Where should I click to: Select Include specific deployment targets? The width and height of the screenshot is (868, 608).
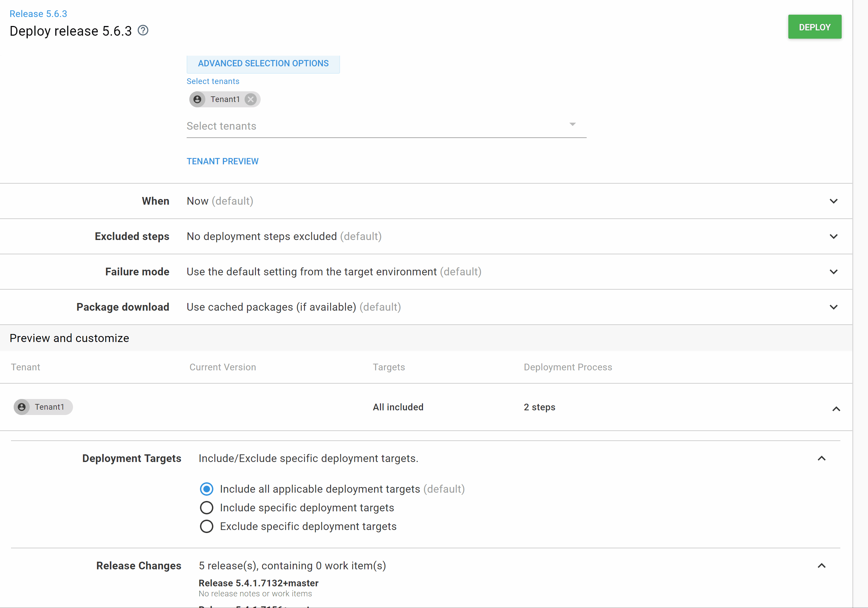(x=206, y=507)
